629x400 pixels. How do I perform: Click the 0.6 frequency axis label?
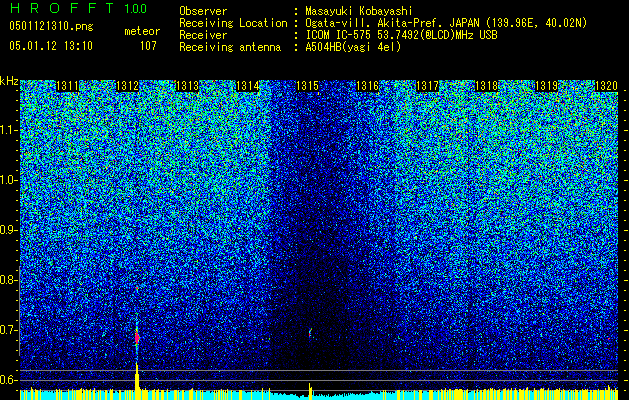(x=9, y=380)
